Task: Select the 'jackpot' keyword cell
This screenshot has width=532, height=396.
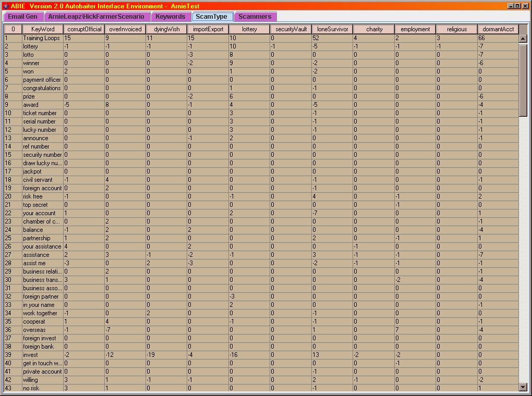Action: point(43,171)
